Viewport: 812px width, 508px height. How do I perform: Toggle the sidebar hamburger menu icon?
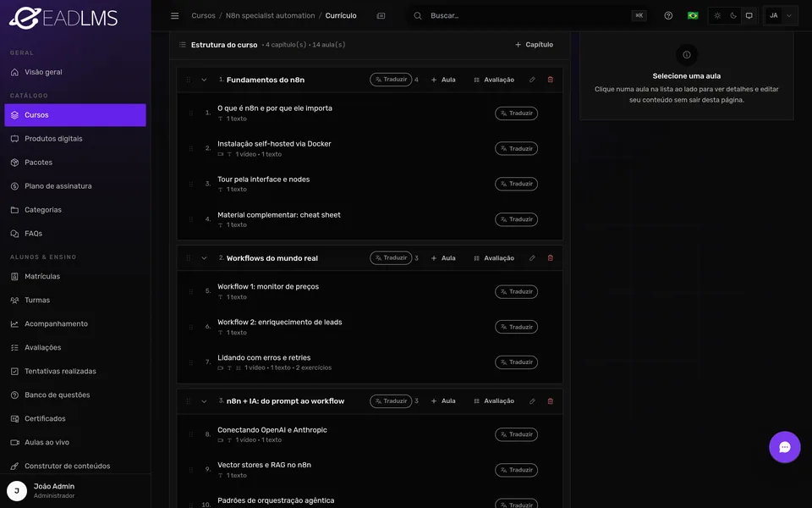[174, 15]
